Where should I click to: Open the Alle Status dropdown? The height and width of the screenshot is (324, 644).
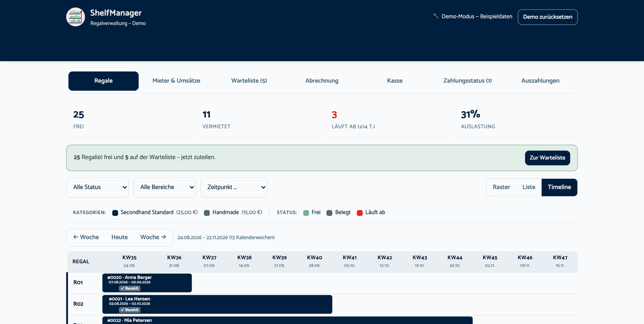97,188
